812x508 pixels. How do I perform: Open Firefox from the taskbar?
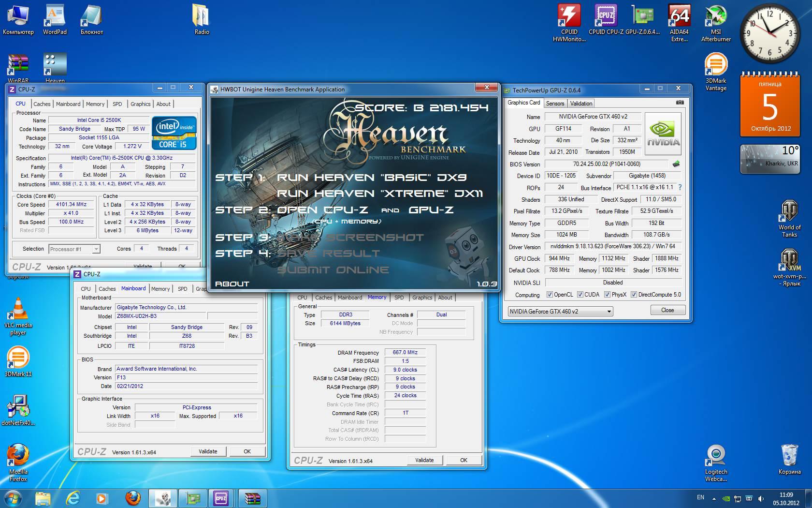pyautogui.click(x=133, y=498)
